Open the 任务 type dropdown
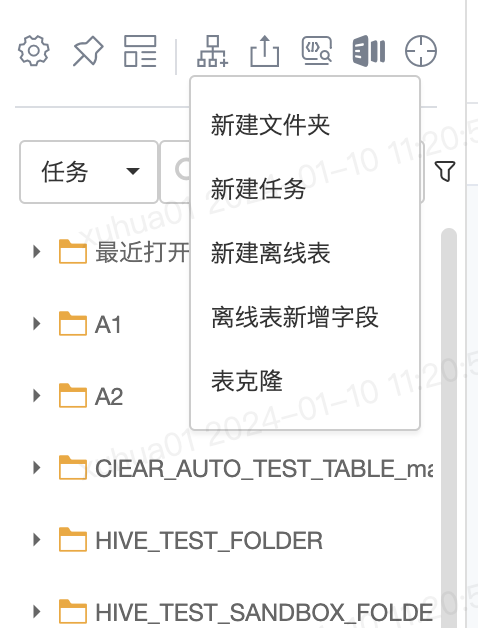The height and width of the screenshot is (628, 478). point(89,172)
